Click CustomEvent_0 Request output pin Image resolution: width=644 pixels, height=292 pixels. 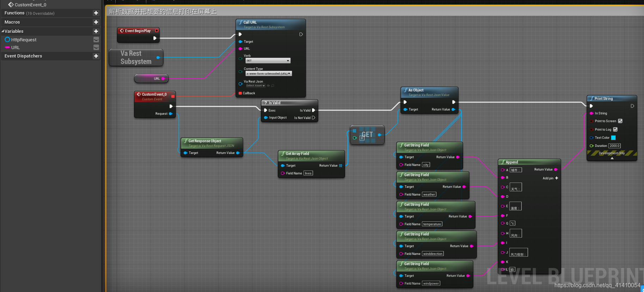pos(171,114)
